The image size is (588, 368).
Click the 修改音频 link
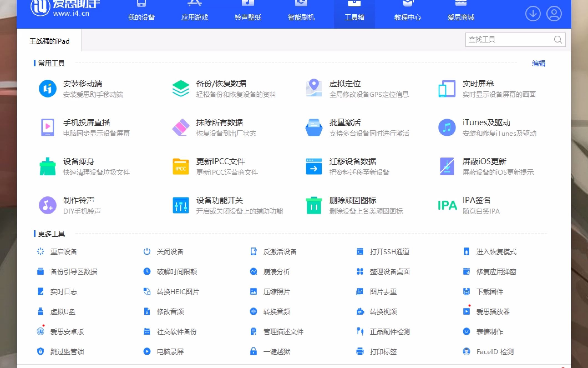pos(170,311)
